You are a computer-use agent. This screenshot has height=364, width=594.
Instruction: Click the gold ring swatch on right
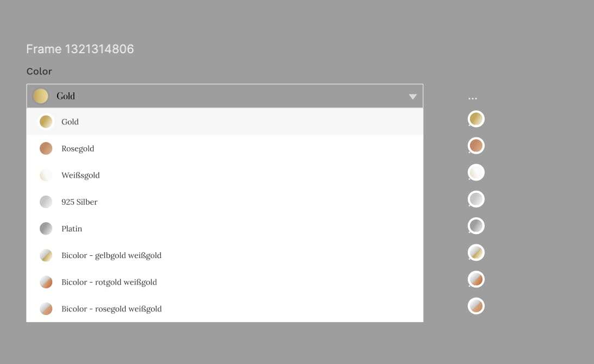coord(476,119)
